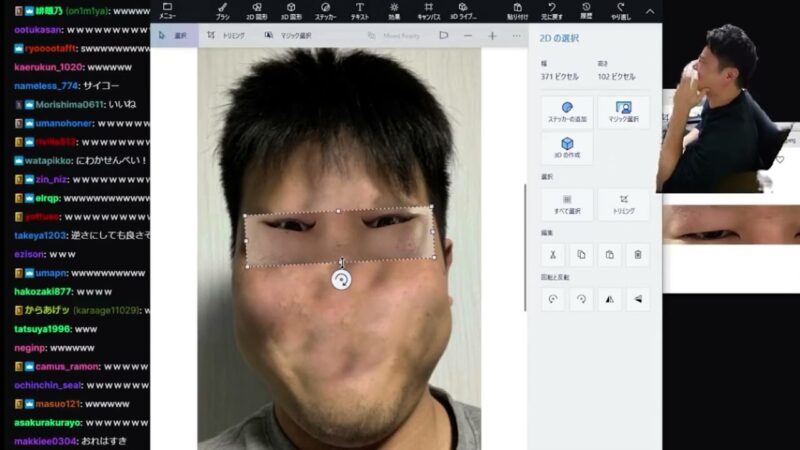
Task: Zoom in with the plus button
Action: tap(492, 36)
